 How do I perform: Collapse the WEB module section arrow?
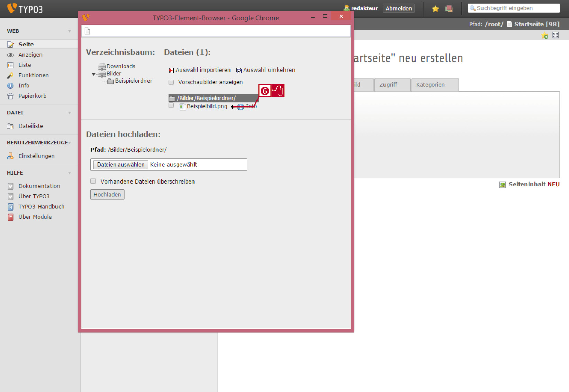pos(70,31)
